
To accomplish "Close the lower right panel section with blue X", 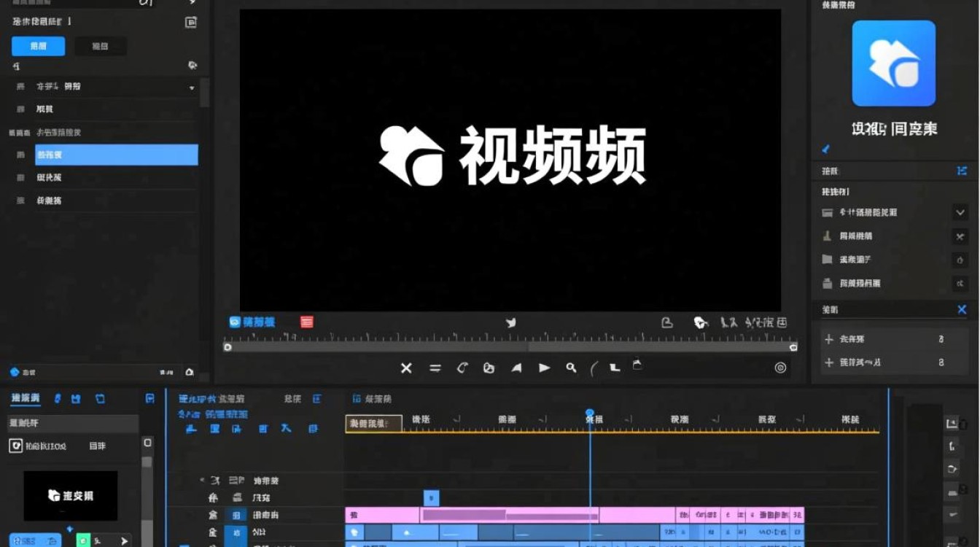I will [x=962, y=310].
